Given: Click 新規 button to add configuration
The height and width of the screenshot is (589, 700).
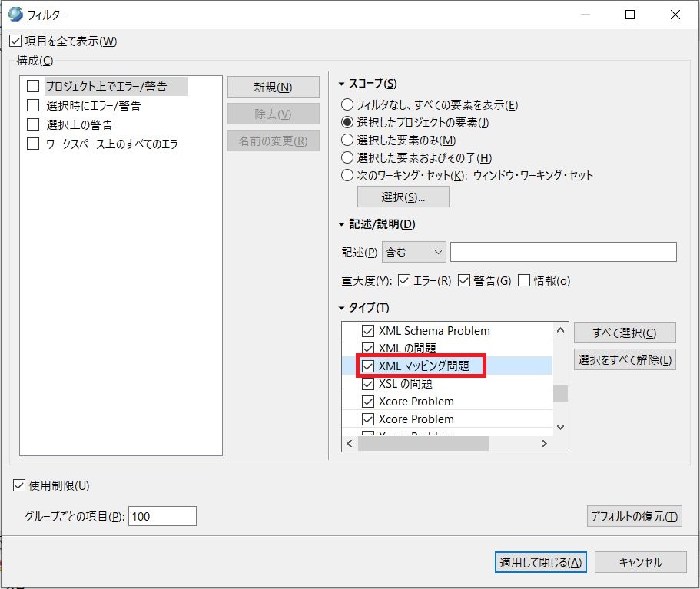Looking at the screenshot, I should [273, 88].
